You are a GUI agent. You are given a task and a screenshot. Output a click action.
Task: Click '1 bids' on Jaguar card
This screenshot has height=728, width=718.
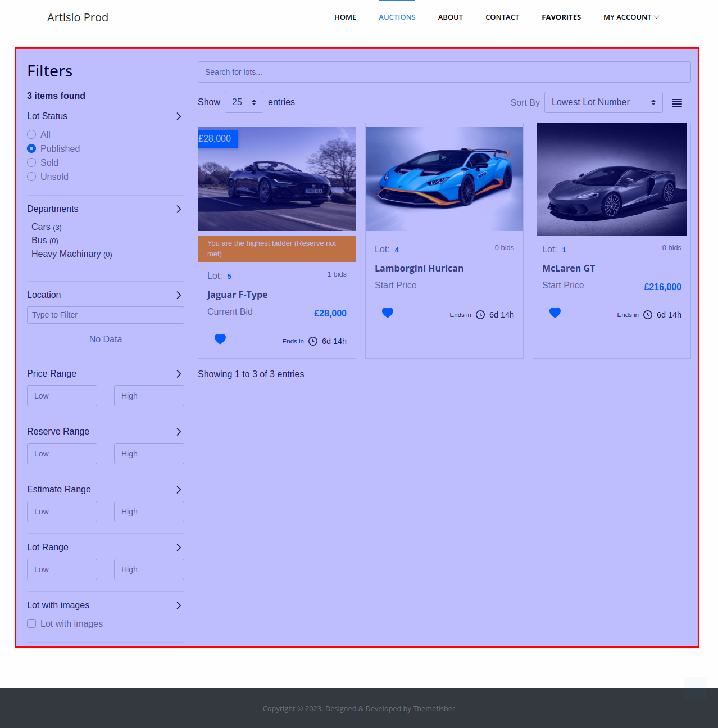[337, 274]
